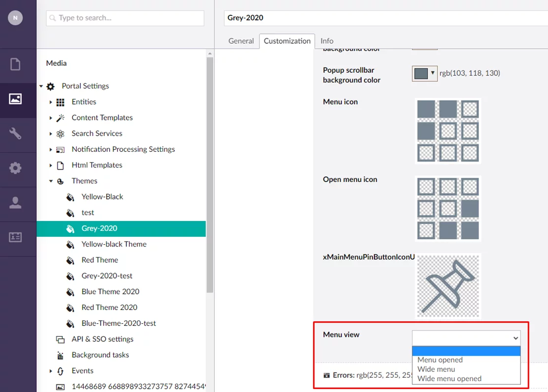Open the Members ID card icon
Screen dimensions: 548x392
(15, 237)
